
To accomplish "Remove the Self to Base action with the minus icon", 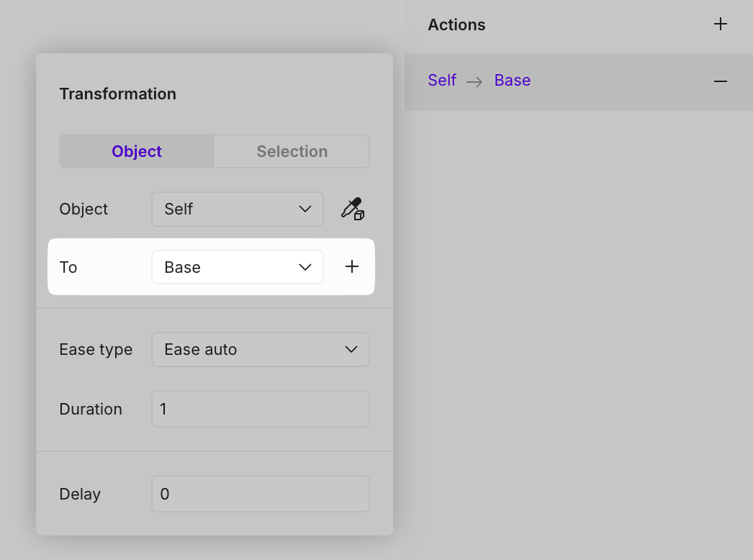I will (720, 81).
